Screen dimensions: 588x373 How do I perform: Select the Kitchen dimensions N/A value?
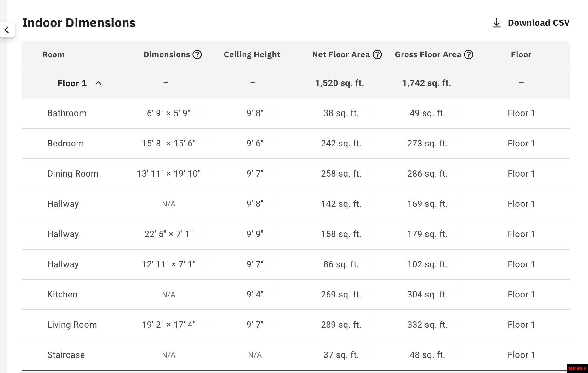(168, 295)
